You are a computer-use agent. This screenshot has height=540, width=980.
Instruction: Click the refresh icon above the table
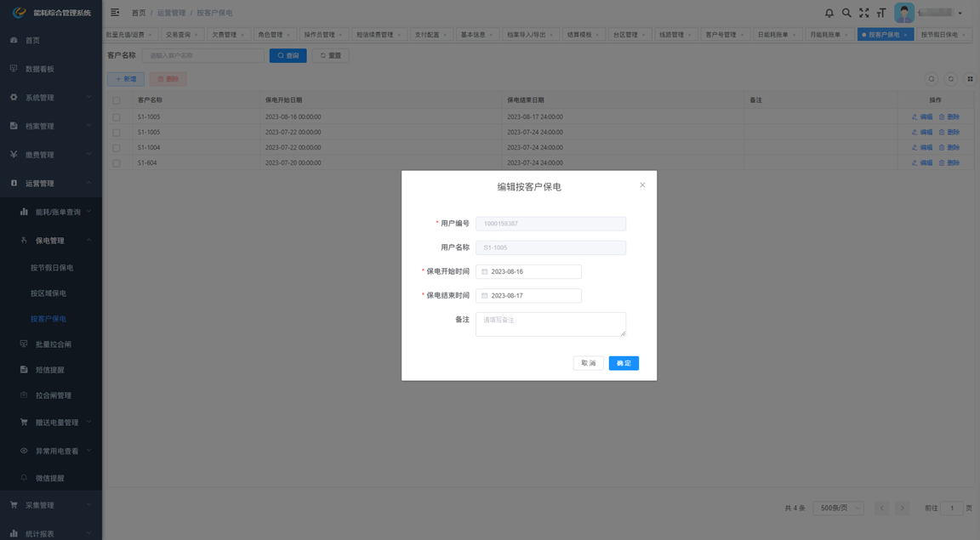(x=951, y=79)
